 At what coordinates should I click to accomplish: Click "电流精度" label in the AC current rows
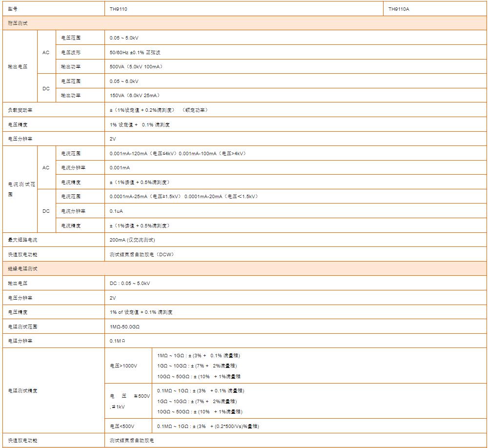point(71,183)
